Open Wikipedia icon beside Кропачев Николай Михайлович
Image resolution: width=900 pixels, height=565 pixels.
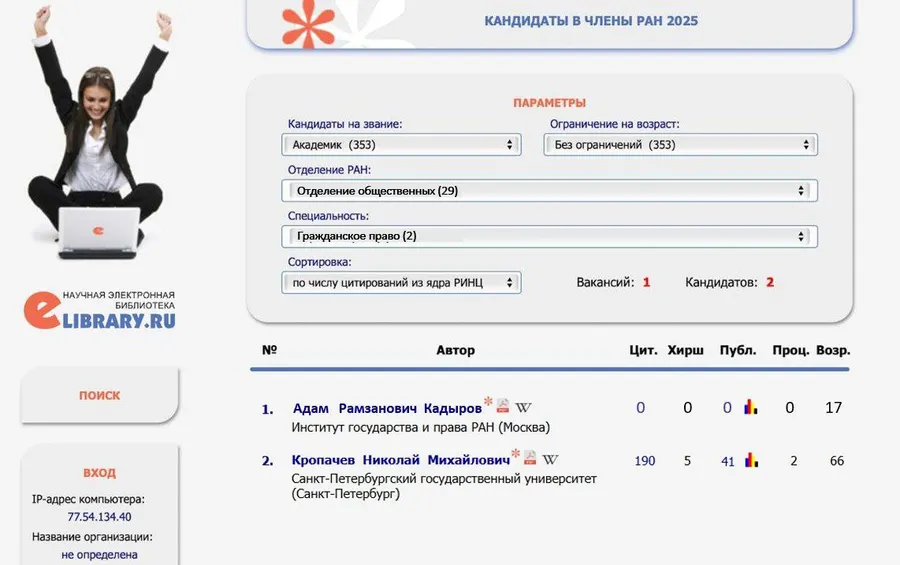coord(550,459)
